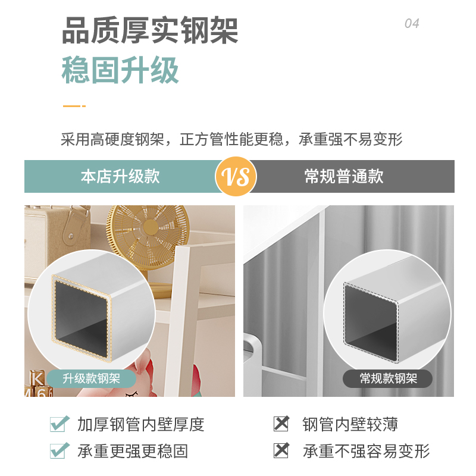Click the 稳固升级 teal subtitle

[x=120, y=70]
